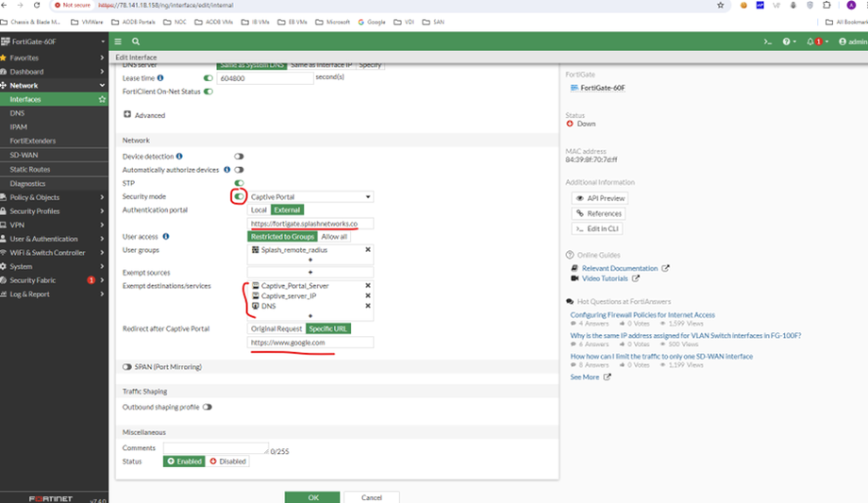Select Allow all user access
The image size is (868, 503).
[334, 237]
